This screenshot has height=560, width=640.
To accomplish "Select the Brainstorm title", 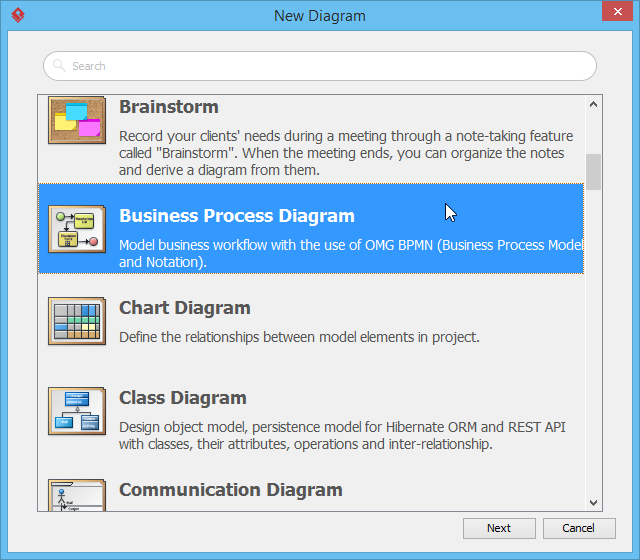I will tap(169, 107).
